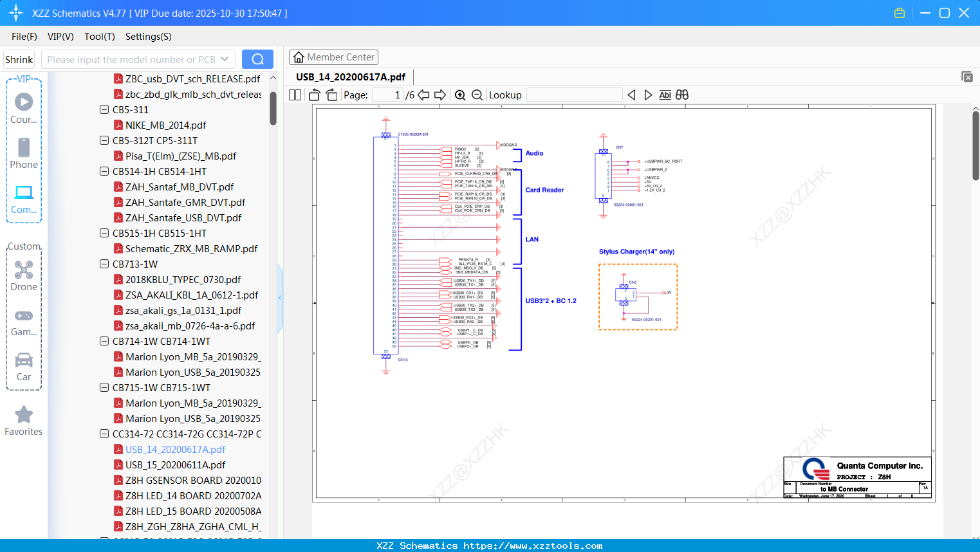Zoom out of the schematic
980x552 pixels.
(477, 95)
